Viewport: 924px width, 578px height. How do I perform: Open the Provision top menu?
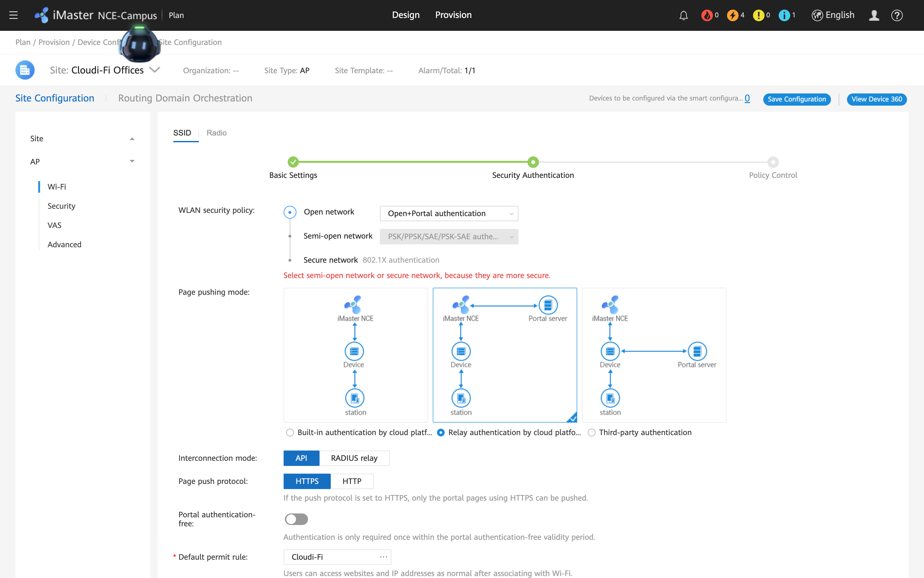click(453, 15)
